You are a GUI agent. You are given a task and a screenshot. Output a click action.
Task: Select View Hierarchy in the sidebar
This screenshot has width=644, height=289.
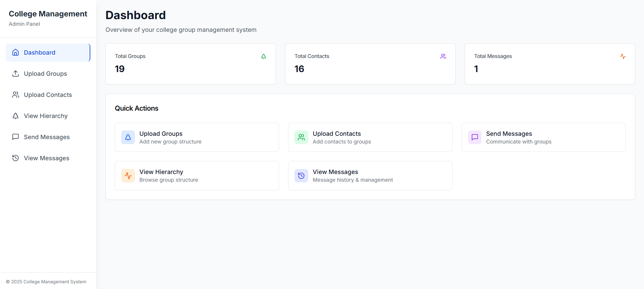click(48, 116)
